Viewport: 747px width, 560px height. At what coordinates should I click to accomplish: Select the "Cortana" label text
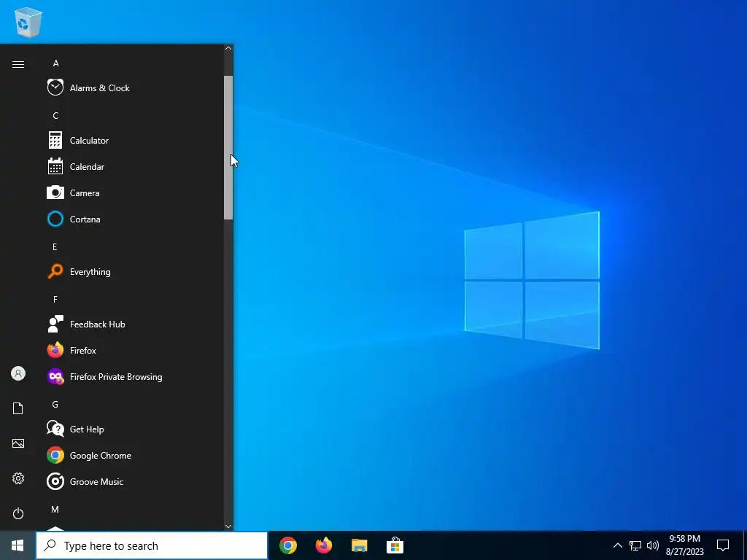85,219
